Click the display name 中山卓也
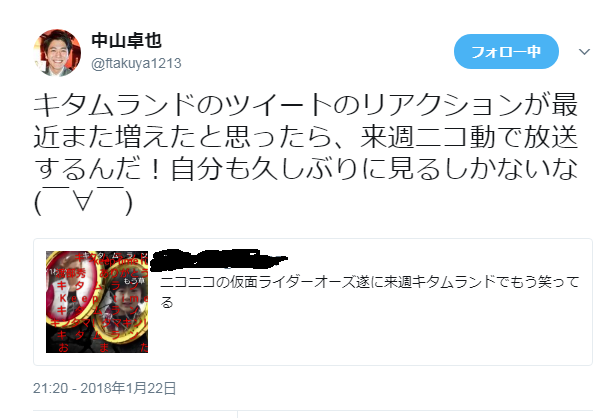 (126, 40)
